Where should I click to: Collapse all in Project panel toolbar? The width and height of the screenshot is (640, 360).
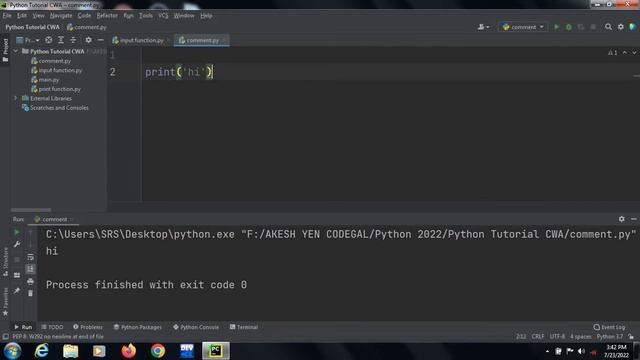click(73, 40)
